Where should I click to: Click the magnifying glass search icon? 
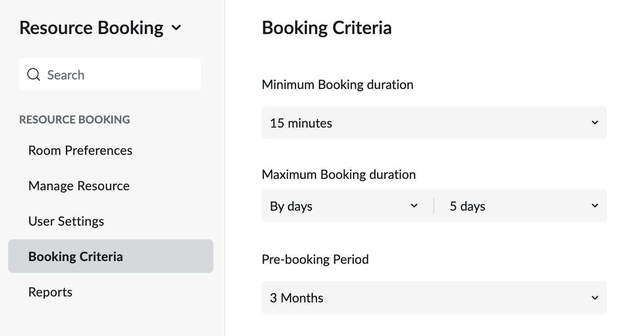(34, 74)
